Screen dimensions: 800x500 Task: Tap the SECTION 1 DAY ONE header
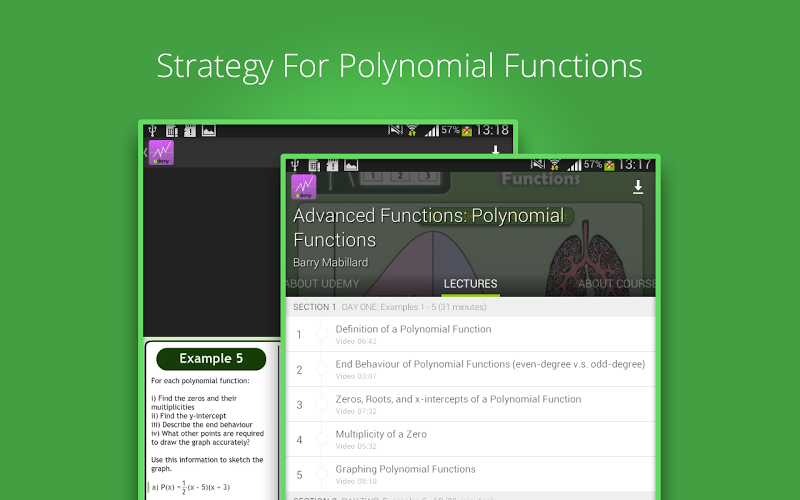coord(470,307)
